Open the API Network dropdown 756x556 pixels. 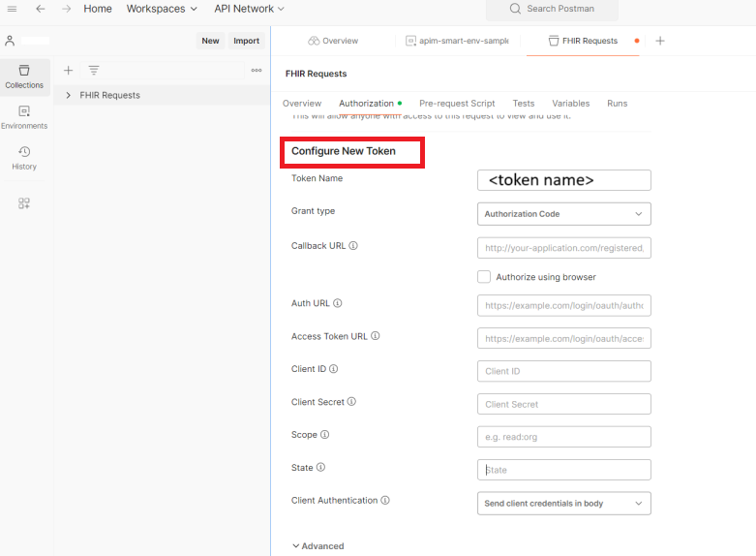[250, 9]
